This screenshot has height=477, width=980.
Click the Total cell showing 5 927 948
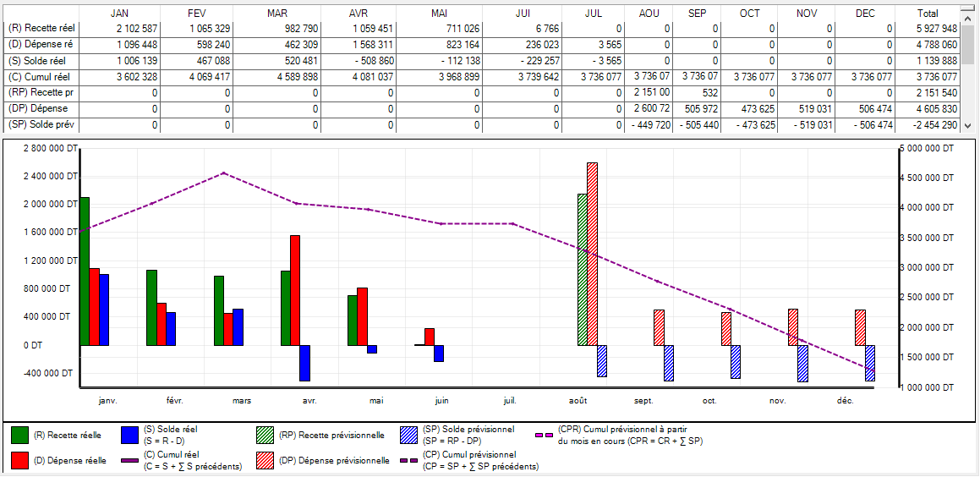point(928,29)
